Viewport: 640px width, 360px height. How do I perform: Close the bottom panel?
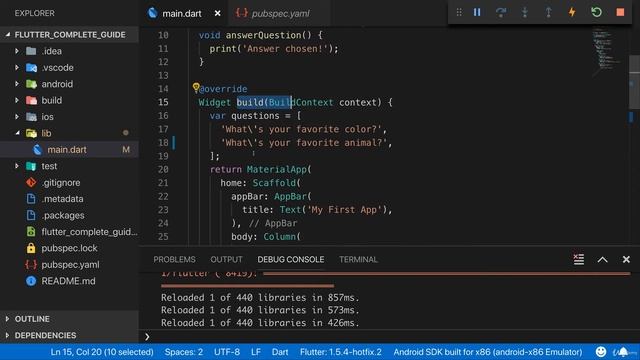pos(626,260)
